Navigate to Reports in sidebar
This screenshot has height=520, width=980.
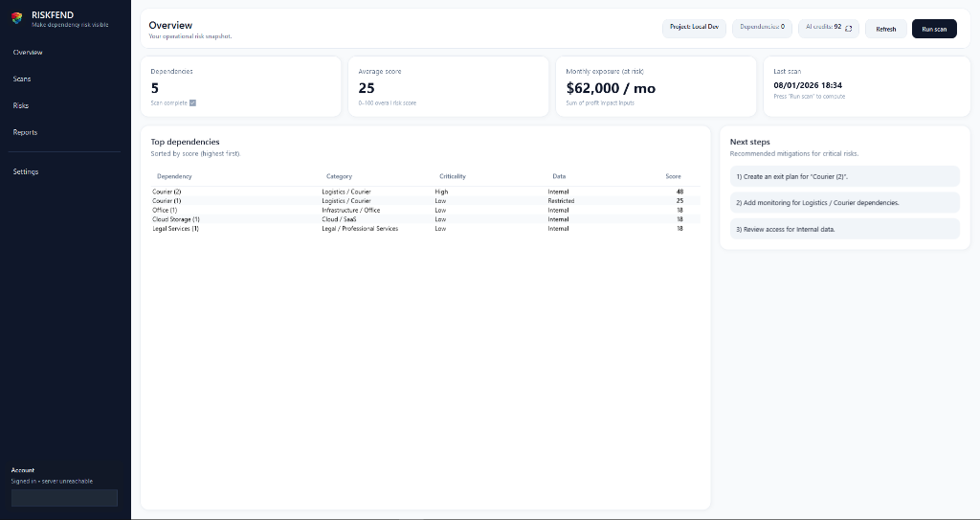[25, 132]
